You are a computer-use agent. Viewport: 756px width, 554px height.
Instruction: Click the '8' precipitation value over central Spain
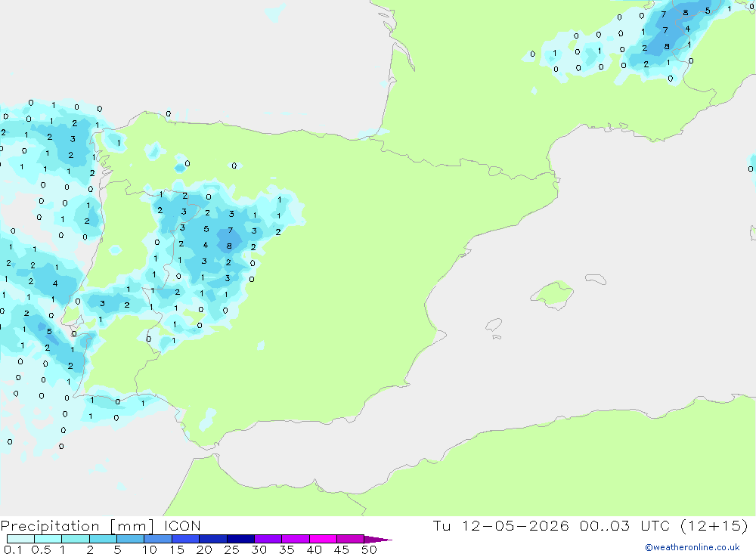click(x=229, y=246)
